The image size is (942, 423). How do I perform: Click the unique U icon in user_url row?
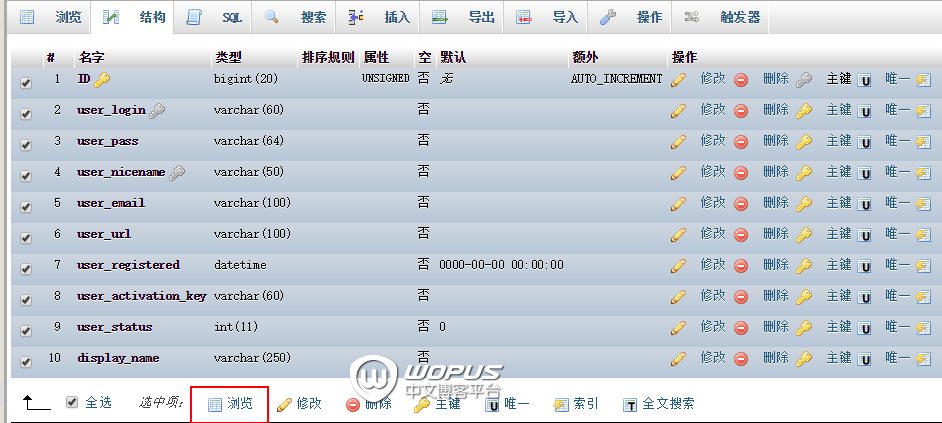(x=865, y=234)
